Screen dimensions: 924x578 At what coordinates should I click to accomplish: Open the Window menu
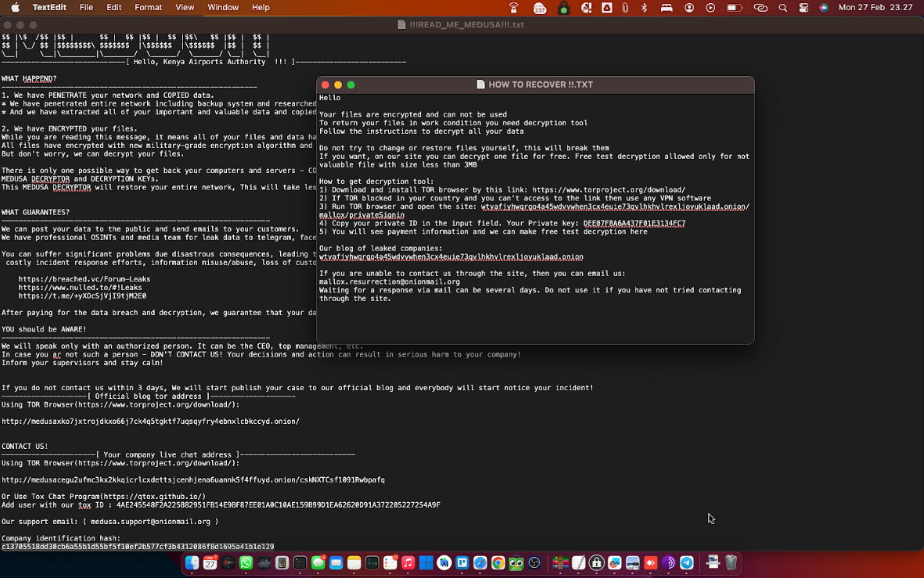coord(223,7)
